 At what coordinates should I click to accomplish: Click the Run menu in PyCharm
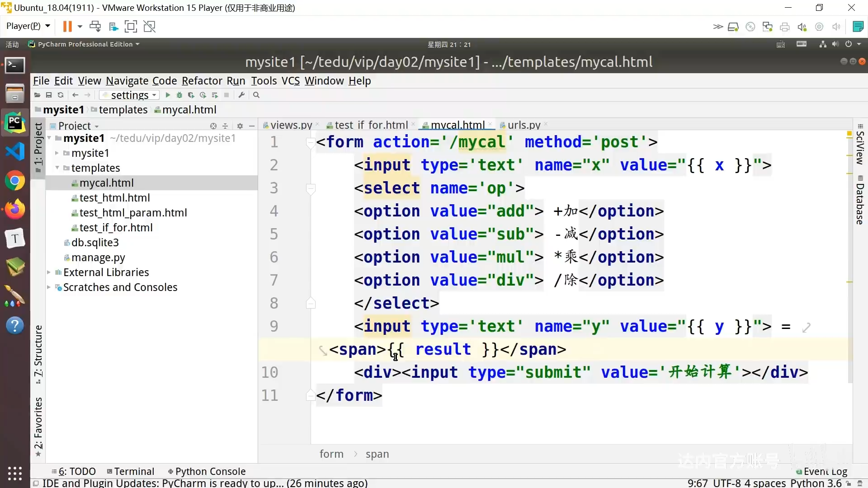[236, 80]
